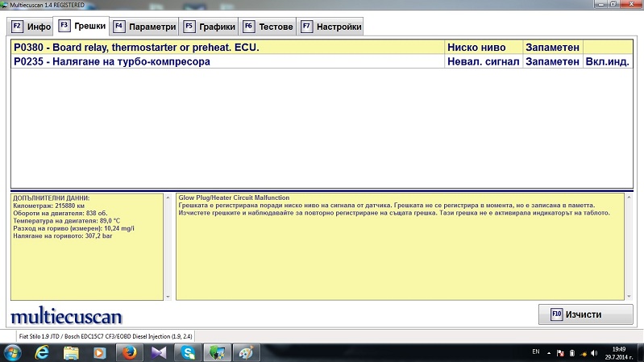Open the Настройки tab
The height and width of the screenshot is (362, 644).
330,27
